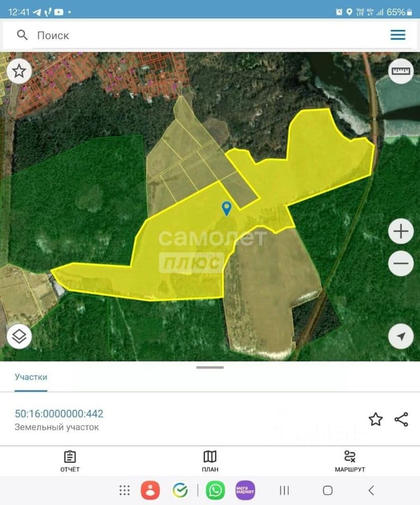Launch the Sber app with green checkmark
The width and height of the screenshot is (420, 505).
180,490
